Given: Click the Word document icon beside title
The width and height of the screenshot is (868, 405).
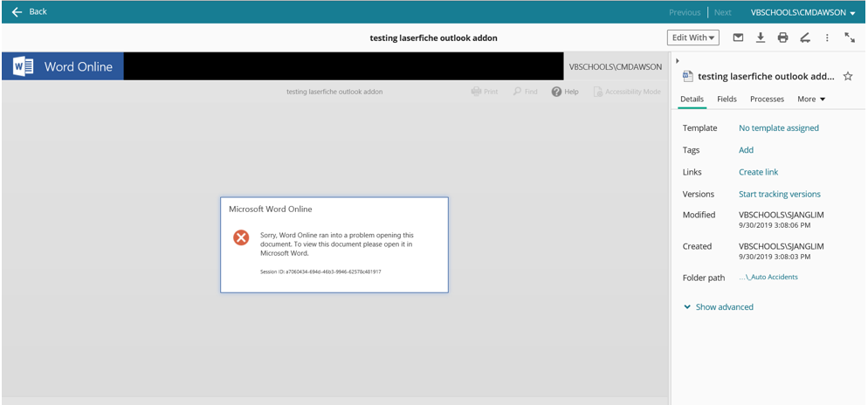Looking at the screenshot, I should (x=688, y=76).
